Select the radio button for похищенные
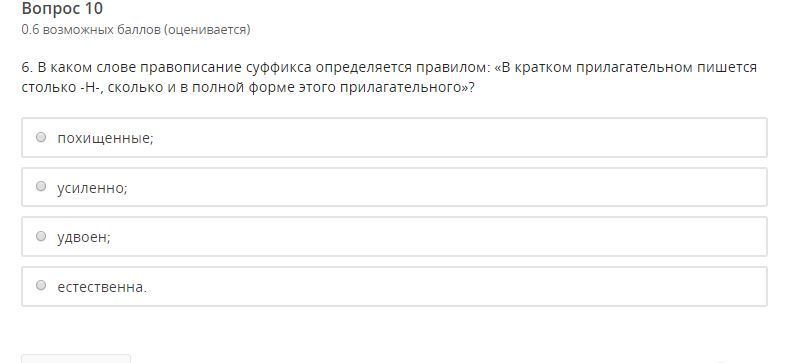The height and width of the screenshot is (363, 788). pyautogui.click(x=41, y=137)
